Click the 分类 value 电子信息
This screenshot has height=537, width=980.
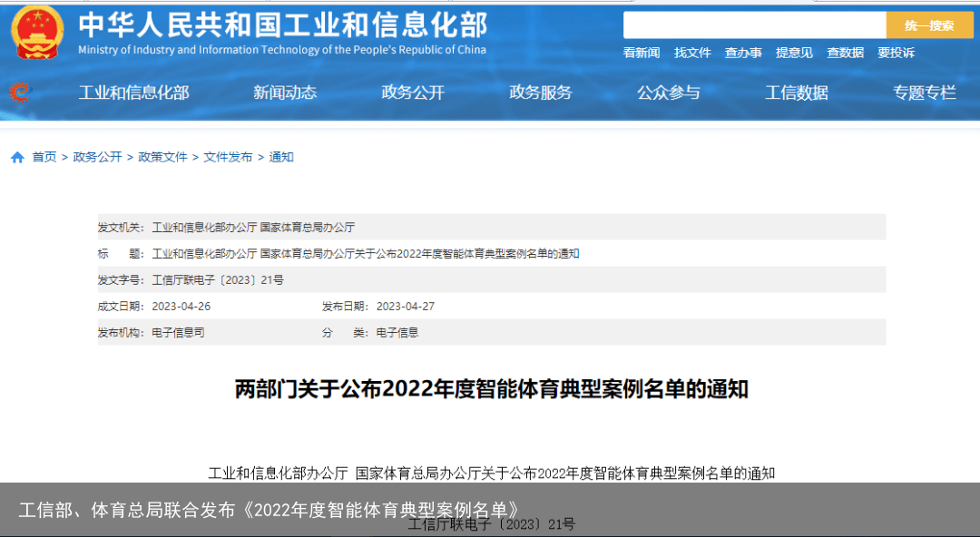pyautogui.click(x=397, y=333)
